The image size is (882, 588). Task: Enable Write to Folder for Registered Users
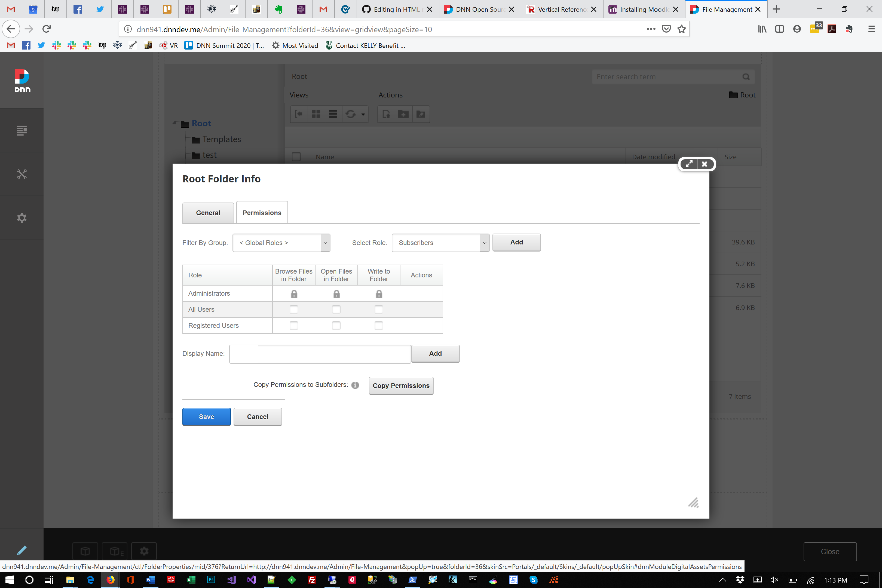pyautogui.click(x=379, y=326)
